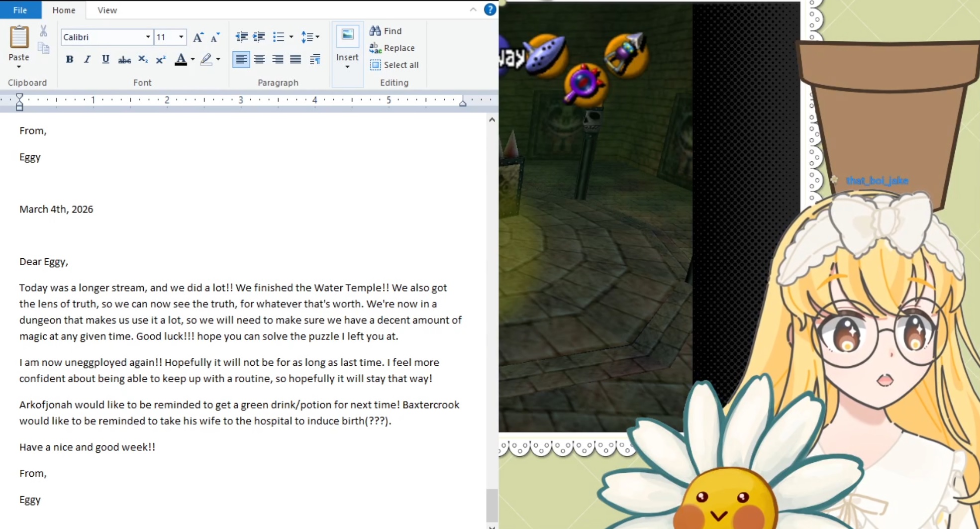Viewport: 980px width, 529px height.
Task: Click the right indent marker on ruler
Action: pyautogui.click(x=463, y=103)
